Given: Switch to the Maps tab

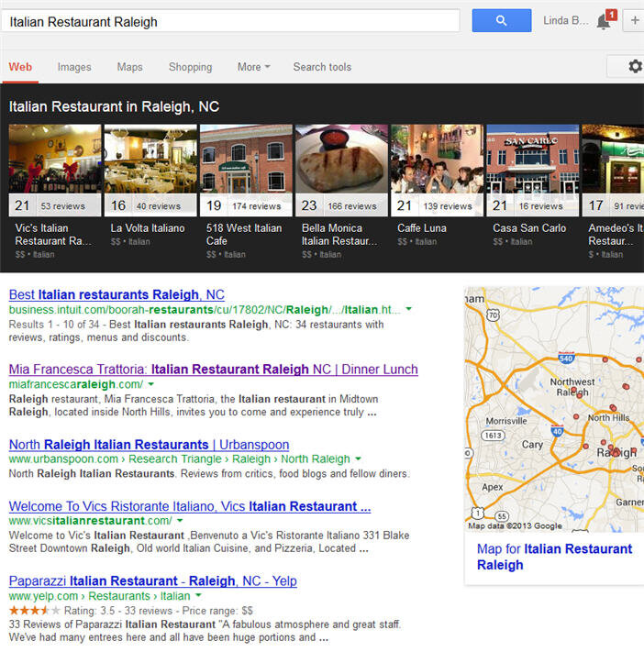Looking at the screenshot, I should pos(129,67).
